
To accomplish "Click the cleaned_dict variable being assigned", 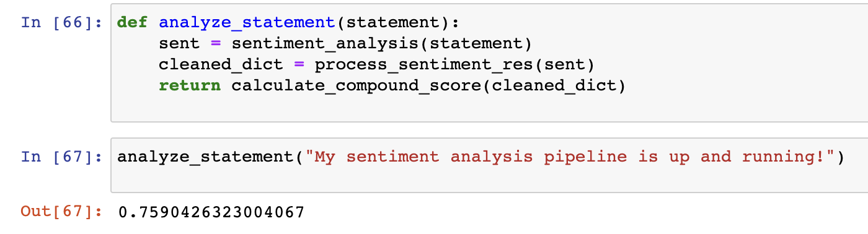I will click(221, 64).
